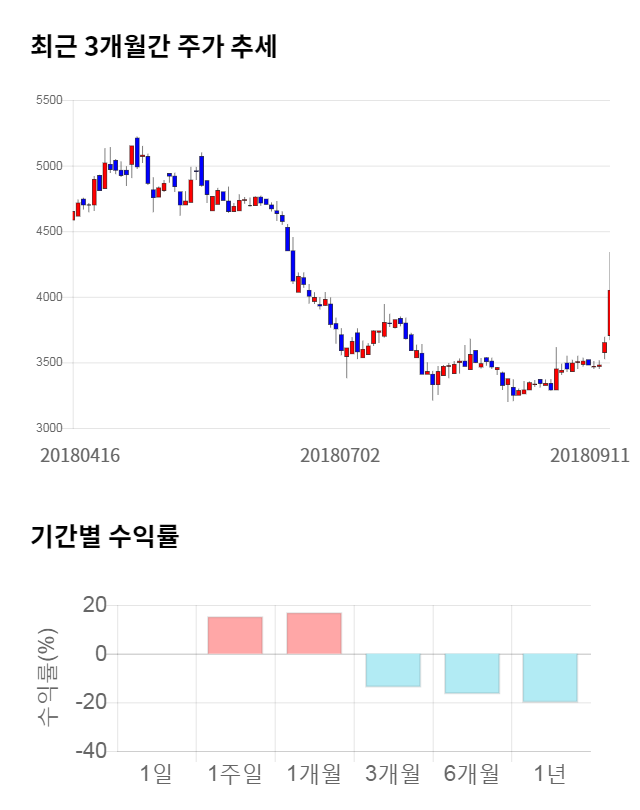The width and height of the screenshot is (640, 810).
Task: Click the 기간별 수익률 heading
Action: (x=105, y=537)
